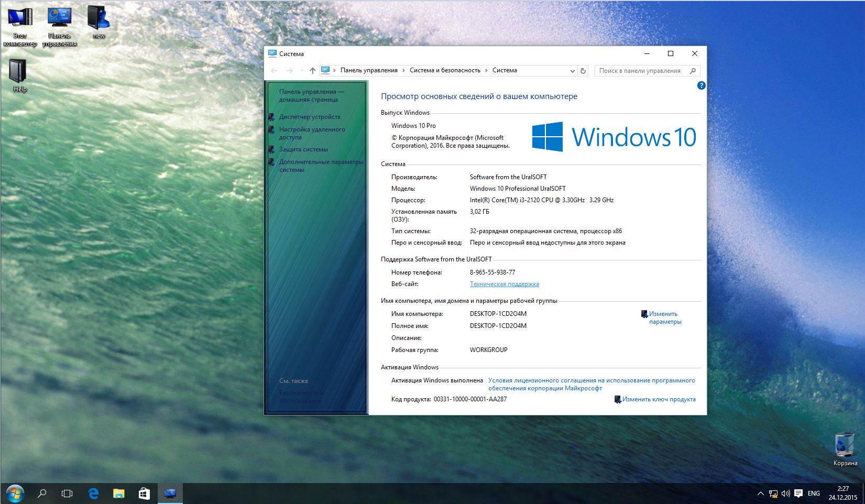
Task: Open taskbar search magnifier
Action: coord(42,494)
